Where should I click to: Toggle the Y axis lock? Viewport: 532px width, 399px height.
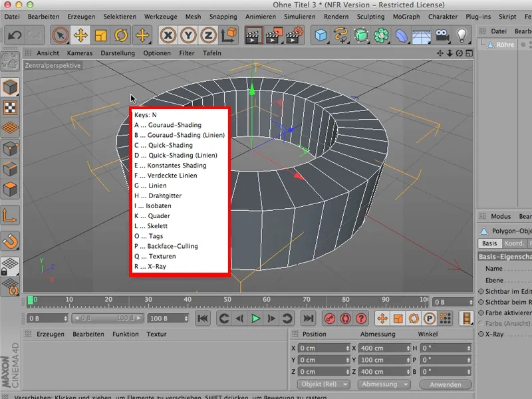[188, 35]
